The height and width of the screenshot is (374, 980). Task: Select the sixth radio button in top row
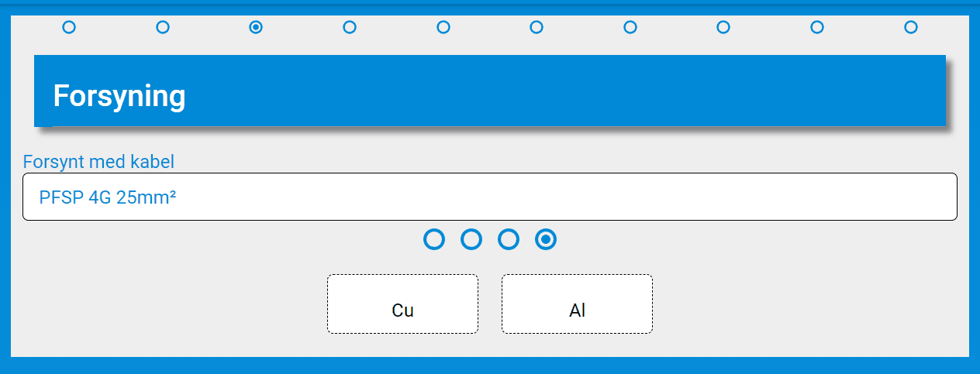pyautogui.click(x=537, y=27)
